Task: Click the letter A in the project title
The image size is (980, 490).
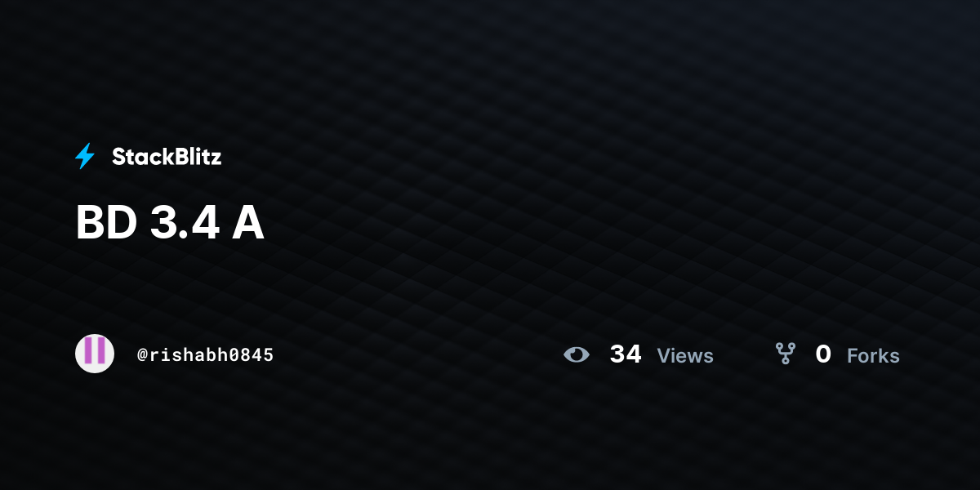Action: tap(248, 223)
